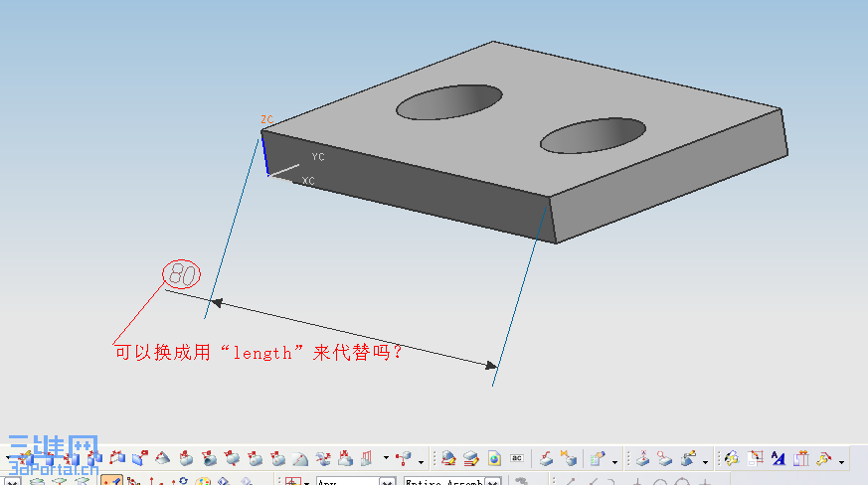Select the sheet with red dimension lines icon
The image size is (868, 485).
click(756, 458)
